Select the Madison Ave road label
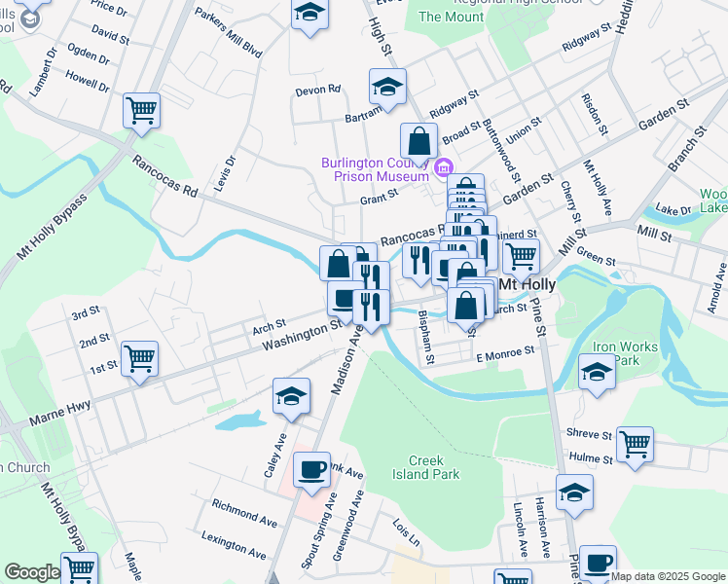Viewport: 728px width, 584px height. pos(347,360)
